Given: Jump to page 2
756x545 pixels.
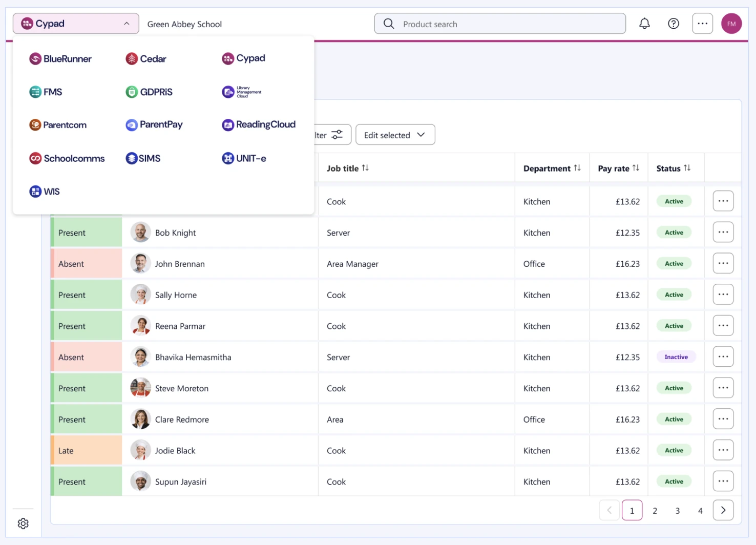Looking at the screenshot, I should [655, 511].
